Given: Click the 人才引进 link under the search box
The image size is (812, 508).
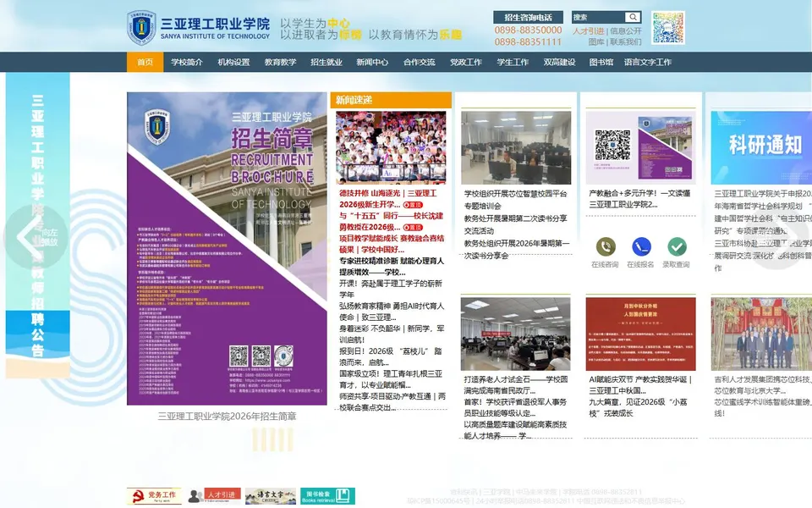Looking at the screenshot, I should tap(589, 31).
